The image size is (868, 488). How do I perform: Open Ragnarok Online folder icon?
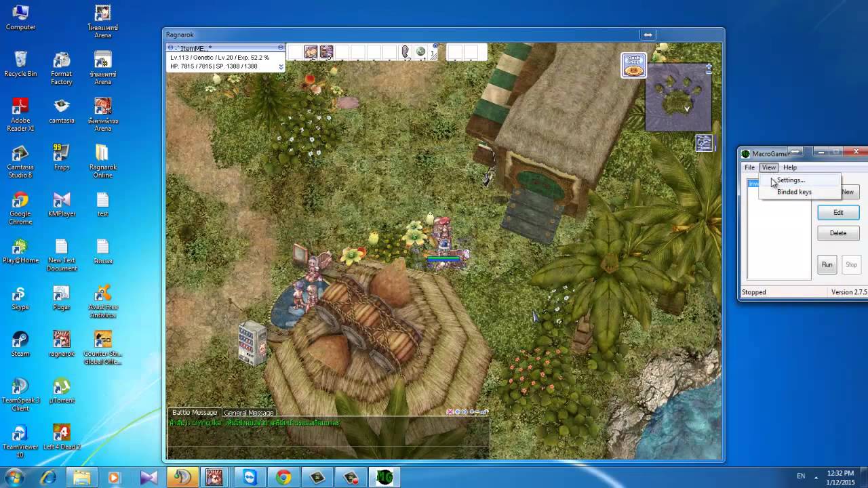click(x=102, y=162)
